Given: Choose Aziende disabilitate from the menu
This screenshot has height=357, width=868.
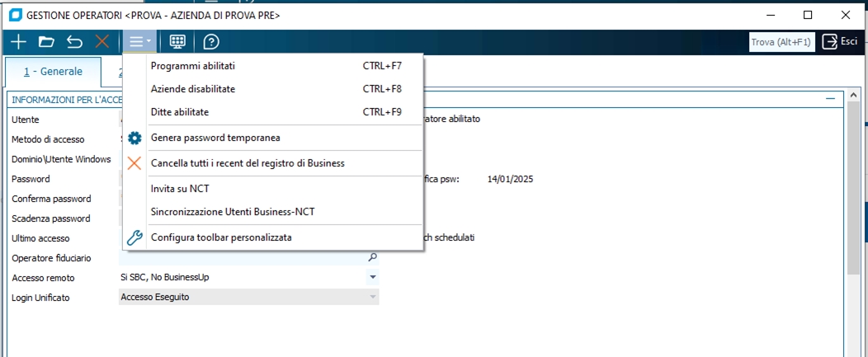Looking at the screenshot, I should [x=193, y=88].
